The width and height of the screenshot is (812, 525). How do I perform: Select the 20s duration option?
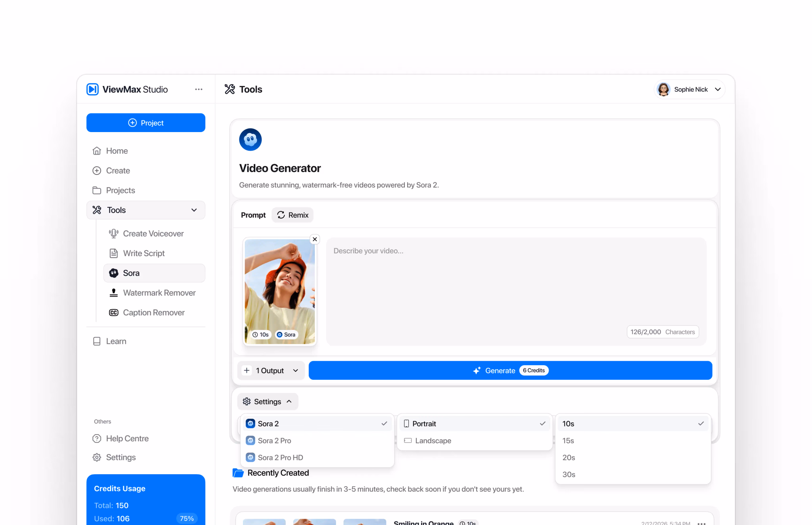pyautogui.click(x=633, y=458)
